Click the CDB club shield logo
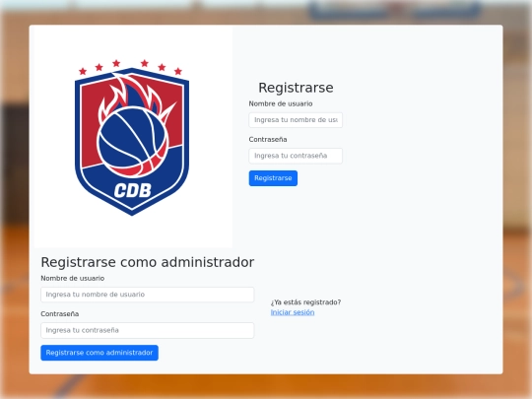Viewport: 532px width, 399px height. click(x=132, y=137)
